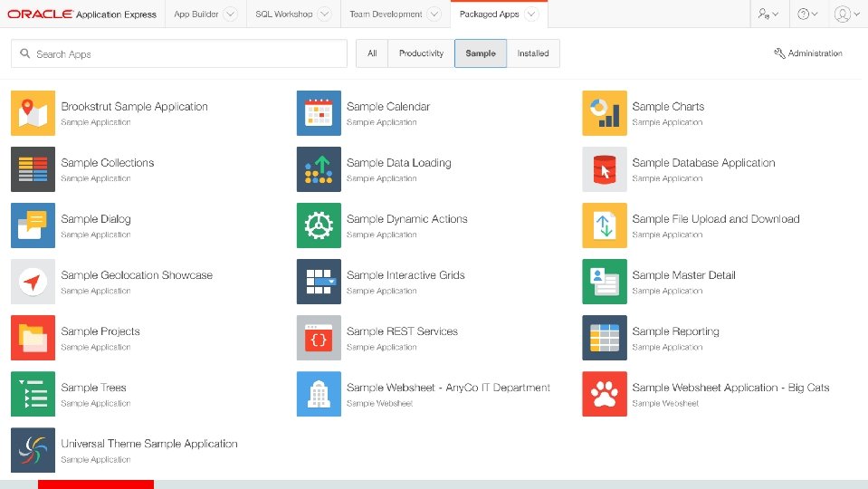Image resolution: width=868 pixels, height=489 pixels.
Task: Open the Sample Calendar title link
Action: (388, 106)
